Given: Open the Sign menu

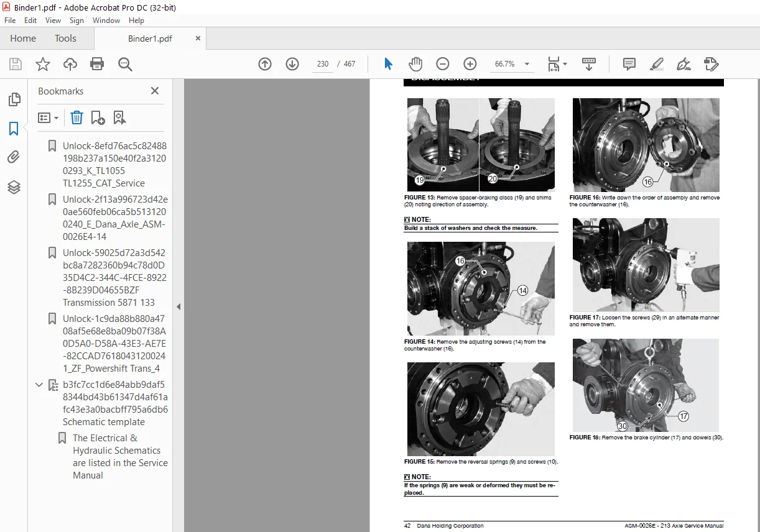Looking at the screenshot, I should pos(76,21).
